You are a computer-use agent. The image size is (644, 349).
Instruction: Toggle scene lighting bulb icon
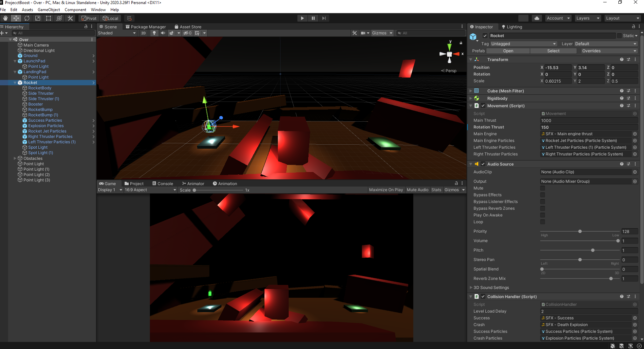pyautogui.click(x=154, y=33)
